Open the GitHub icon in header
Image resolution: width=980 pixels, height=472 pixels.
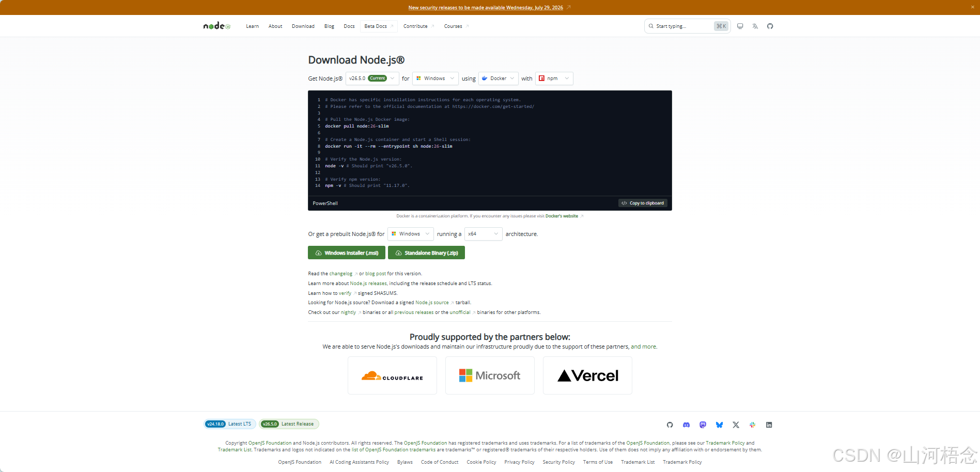click(x=770, y=26)
